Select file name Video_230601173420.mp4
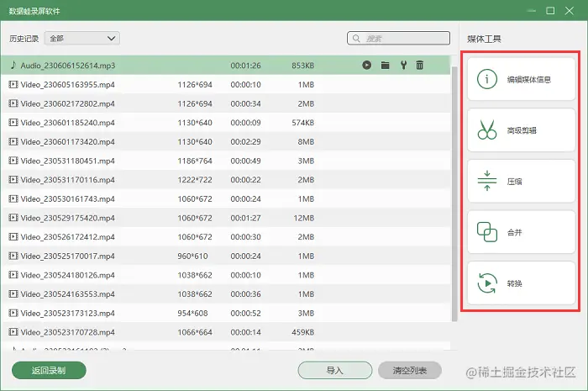 [x=67, y=142]
